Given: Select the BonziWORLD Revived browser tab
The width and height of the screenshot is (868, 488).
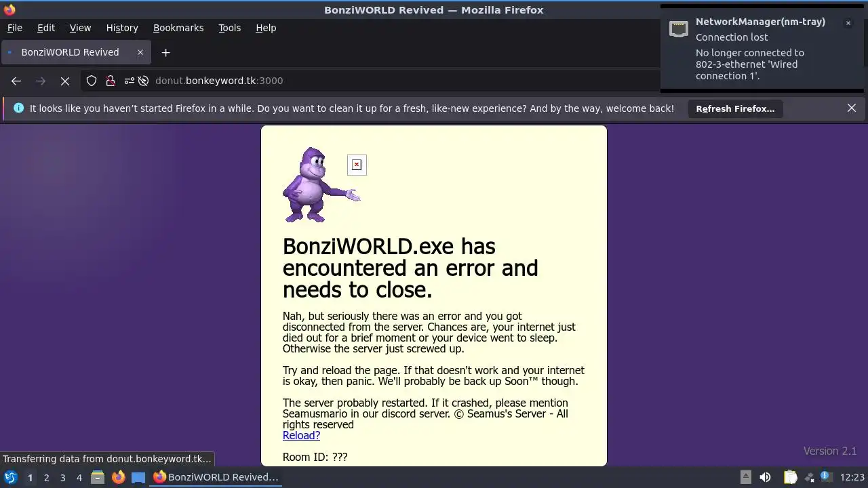Looking at the screenshot, I should (75, 52).
